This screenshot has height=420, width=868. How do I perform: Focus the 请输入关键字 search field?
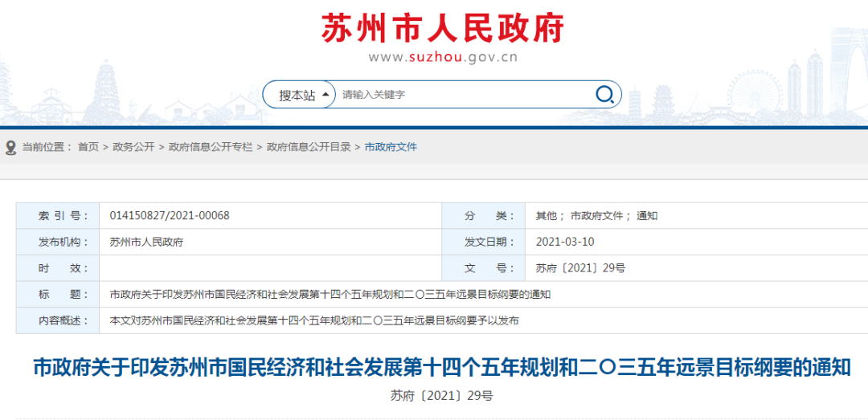(x=464, y=95)
